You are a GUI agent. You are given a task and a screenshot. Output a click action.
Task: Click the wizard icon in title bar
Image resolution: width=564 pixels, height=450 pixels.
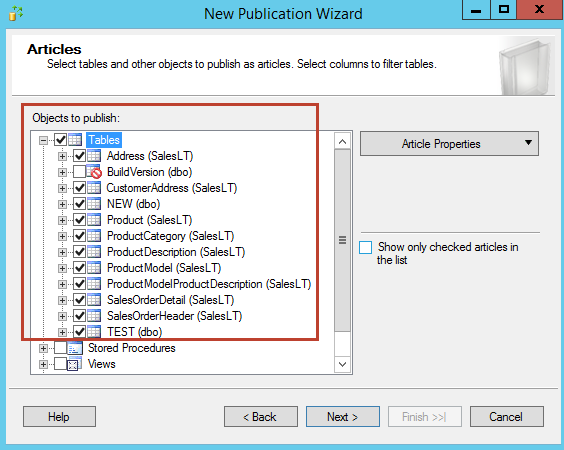16,14
